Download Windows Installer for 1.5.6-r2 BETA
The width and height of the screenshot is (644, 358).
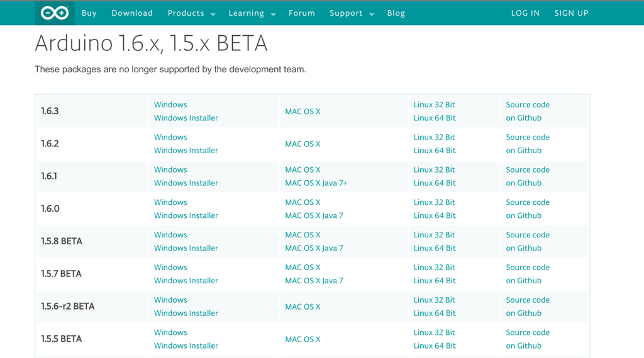click(186, 313)
